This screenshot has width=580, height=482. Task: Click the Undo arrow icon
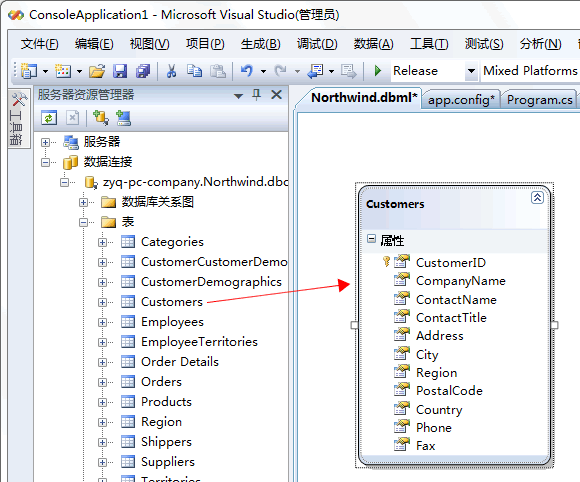(246, 70)
